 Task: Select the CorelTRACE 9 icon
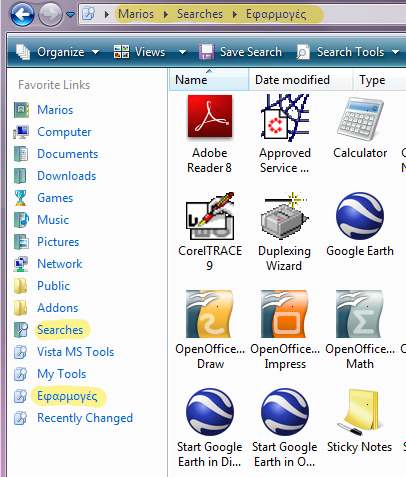tap(210, 216)
